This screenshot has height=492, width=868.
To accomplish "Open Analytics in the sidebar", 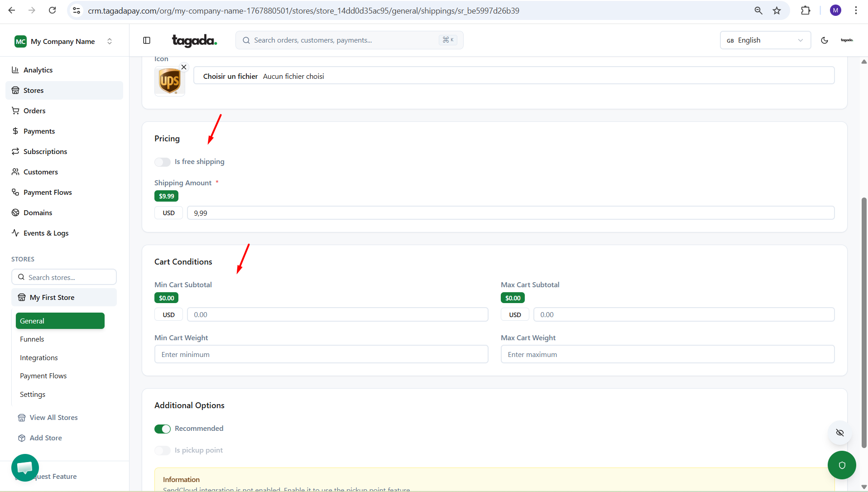I will tap(38, 70).
